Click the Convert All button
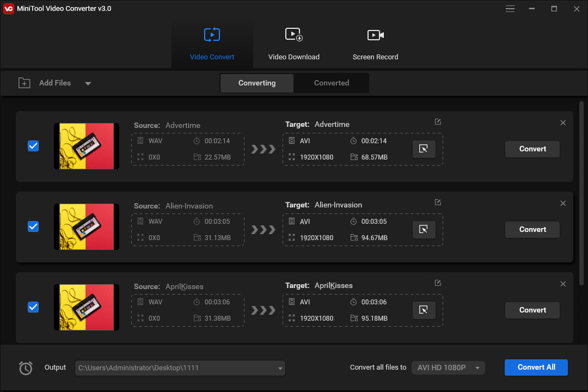Screen dimensions: 588x392 pyautogui.click(x=536, y=367)
